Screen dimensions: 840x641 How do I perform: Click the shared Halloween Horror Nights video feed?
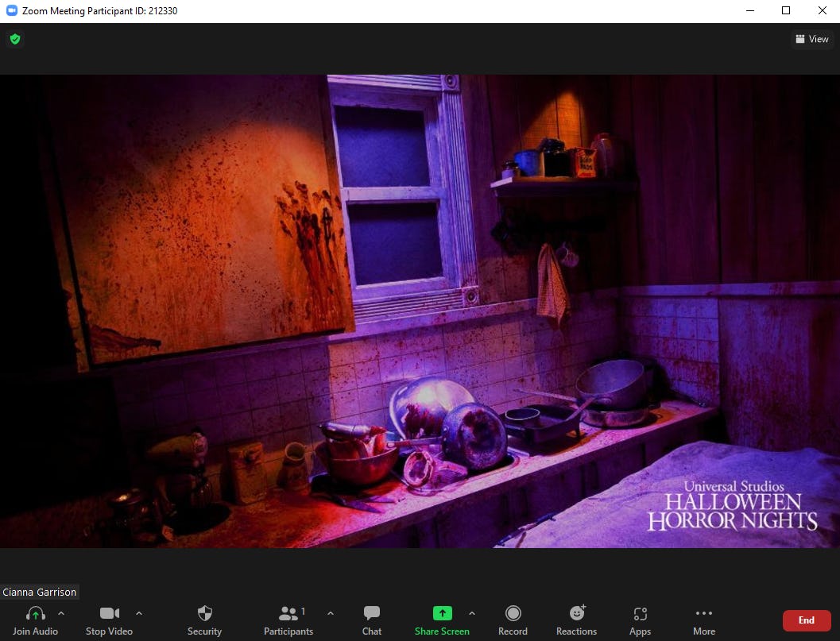(420, 310)
